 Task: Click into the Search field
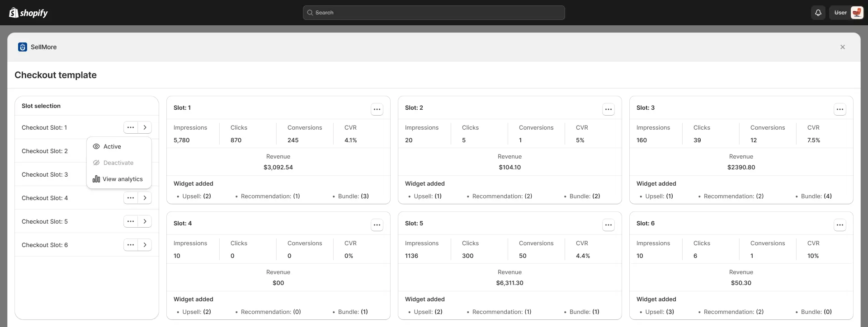(x=434, y=13)
